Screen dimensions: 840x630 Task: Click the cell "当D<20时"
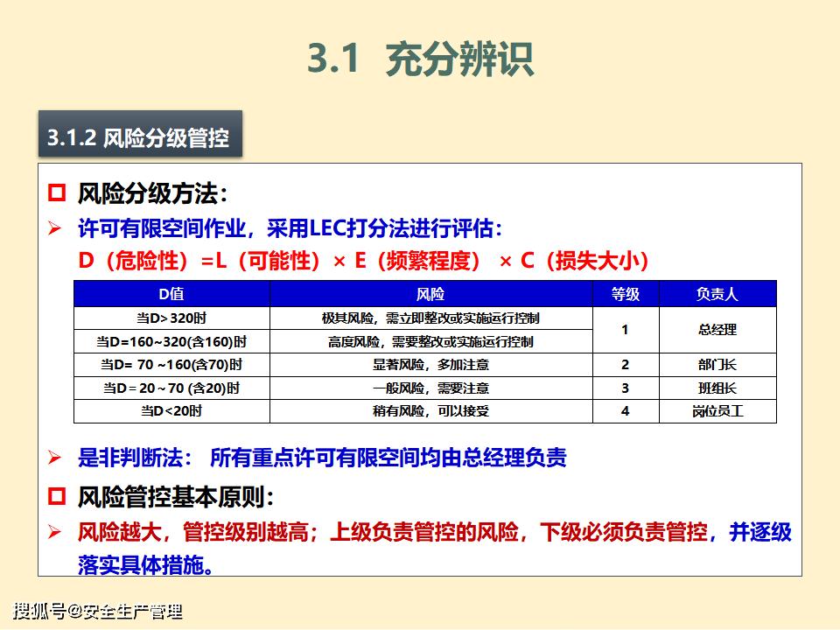[172, 411]
